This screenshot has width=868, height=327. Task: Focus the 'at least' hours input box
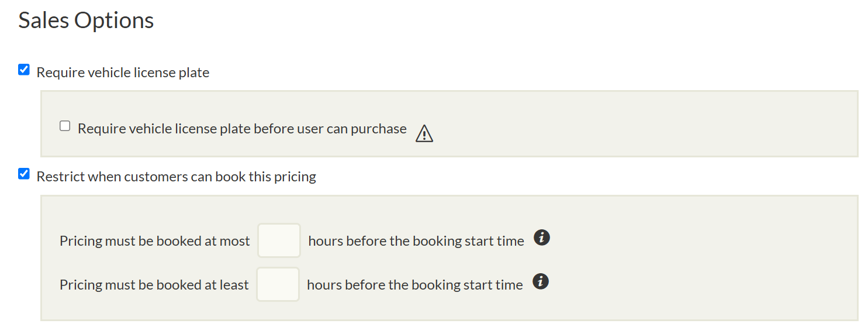tap(278, 284)
